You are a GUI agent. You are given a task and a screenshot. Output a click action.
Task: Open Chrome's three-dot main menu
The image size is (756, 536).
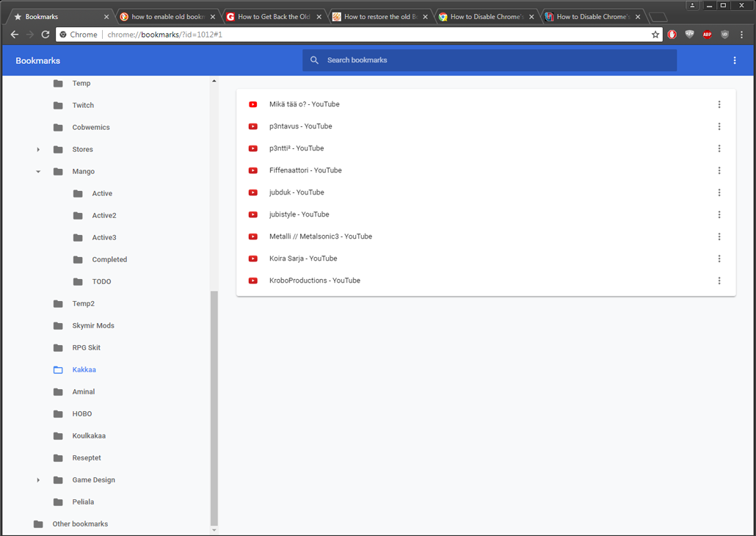[742, 35]
